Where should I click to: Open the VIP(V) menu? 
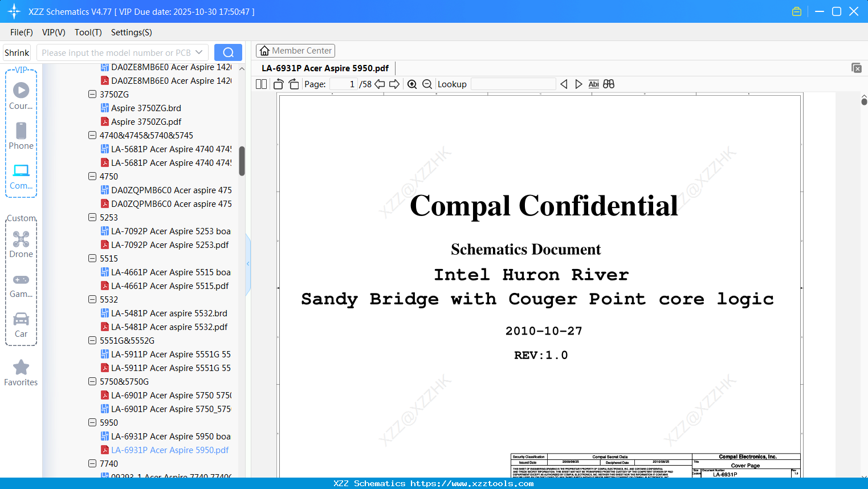pos(54,32)
